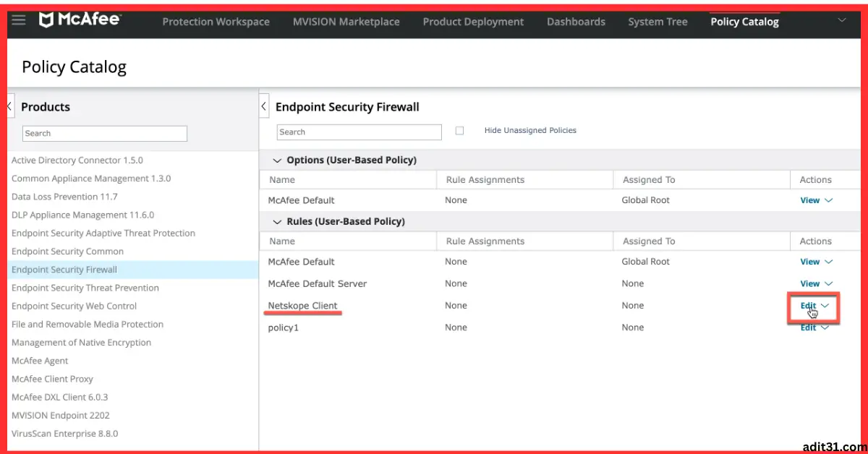868x454 pixels.
Task: Select Endpoint Security Web Control
Action: pos(74,307)
